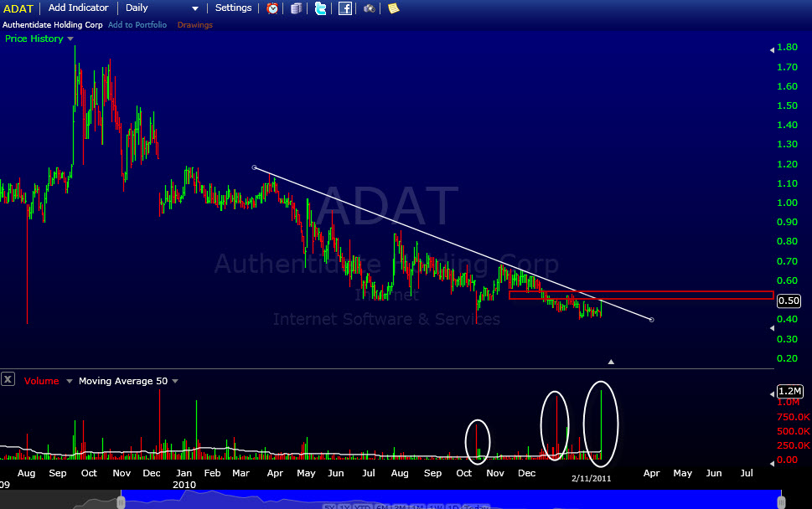Click the arrow at top of price scale
Viewport: 812px width, 509px height.
[772, 50]
